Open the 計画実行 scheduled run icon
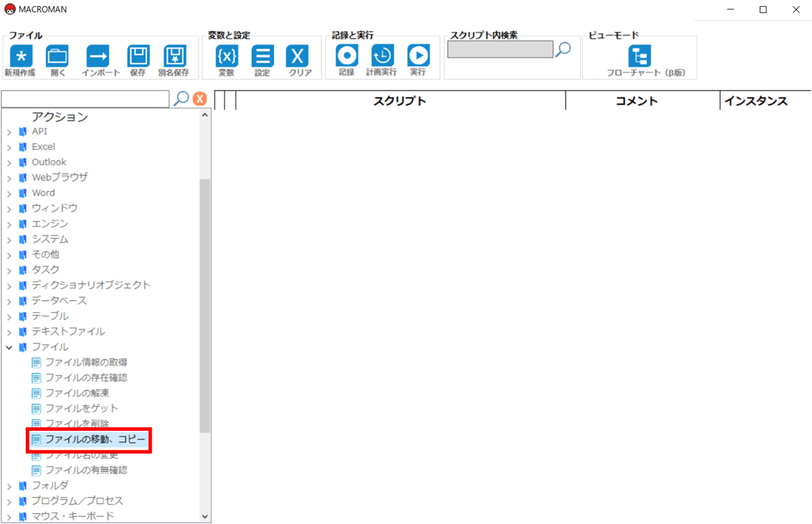Image resolution: width=812 pixels, height=524 pixels. pyautogui.click(x=383, y=55)
